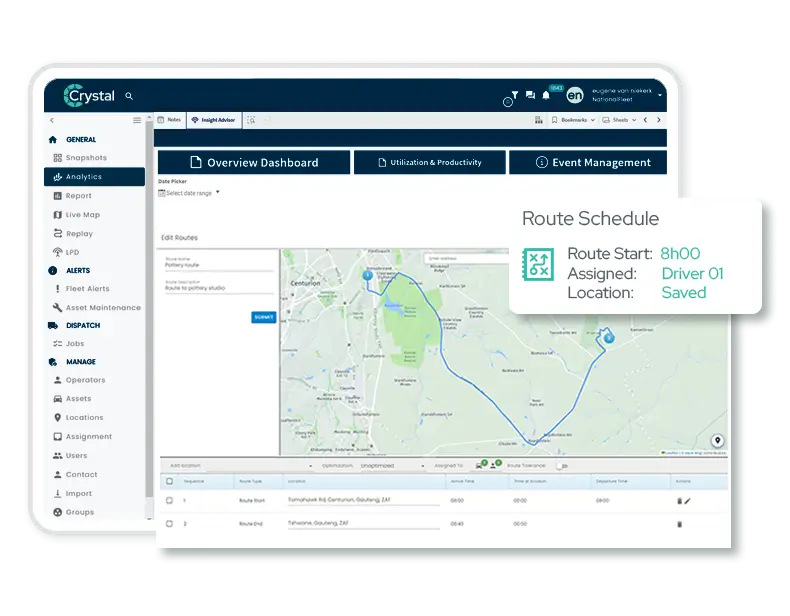790x616 pixels.
Task: Click the Users group icon
Action: (x=57, y=455)
